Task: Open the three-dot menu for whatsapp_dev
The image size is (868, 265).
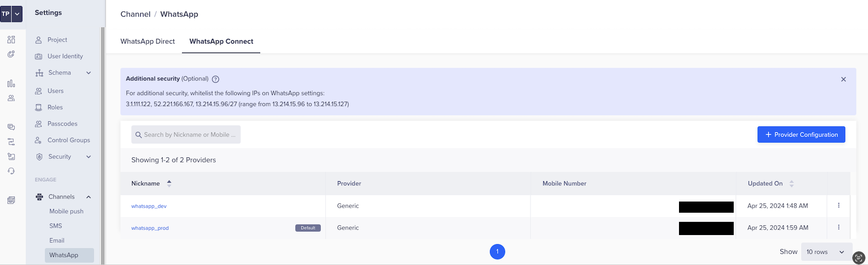Action: [838, 206]
